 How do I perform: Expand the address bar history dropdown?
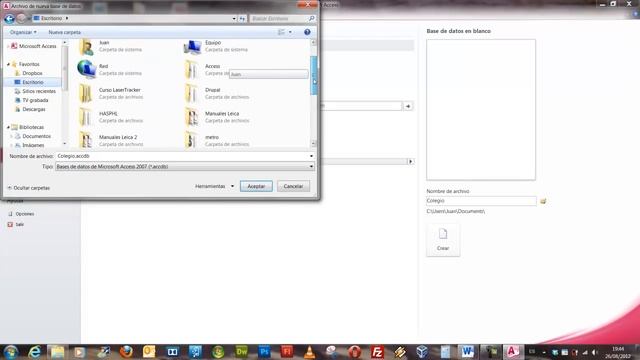[x=234, y=19]
